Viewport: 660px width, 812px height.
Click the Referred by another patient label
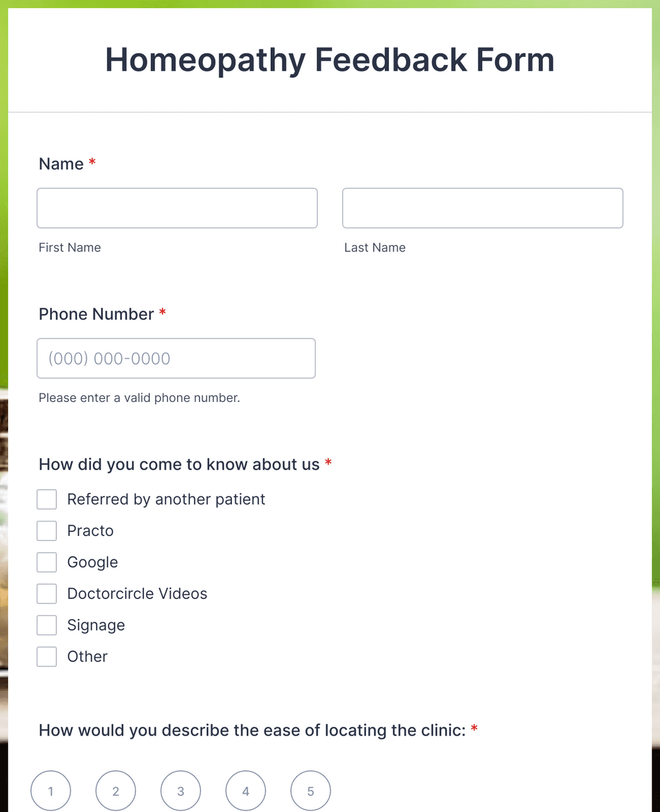(x=166, y=499)
